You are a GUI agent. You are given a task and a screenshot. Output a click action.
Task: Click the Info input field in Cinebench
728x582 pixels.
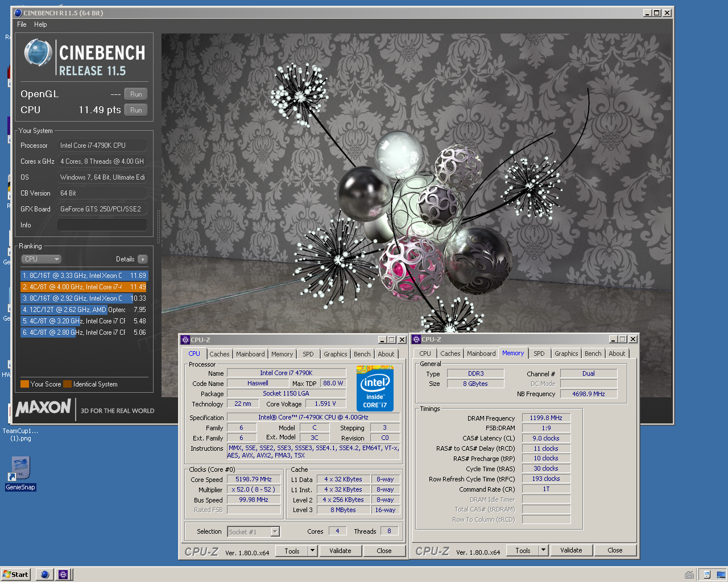point(102,225)
